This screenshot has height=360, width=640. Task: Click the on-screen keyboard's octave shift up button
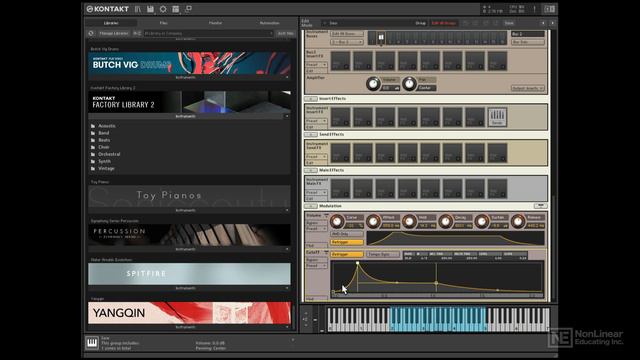click(306, 314)
